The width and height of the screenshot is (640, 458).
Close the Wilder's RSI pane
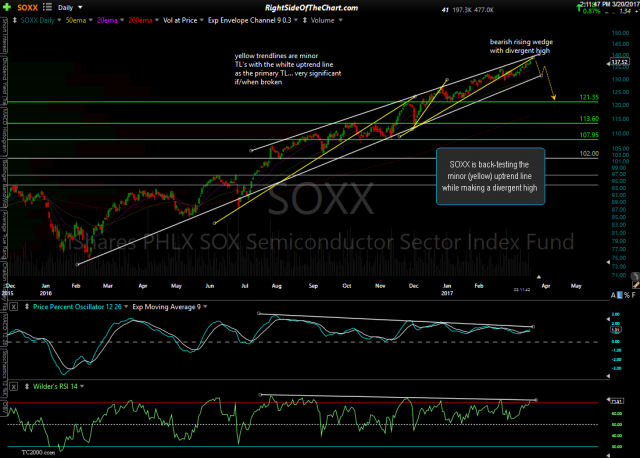click(x=13, y=386)
